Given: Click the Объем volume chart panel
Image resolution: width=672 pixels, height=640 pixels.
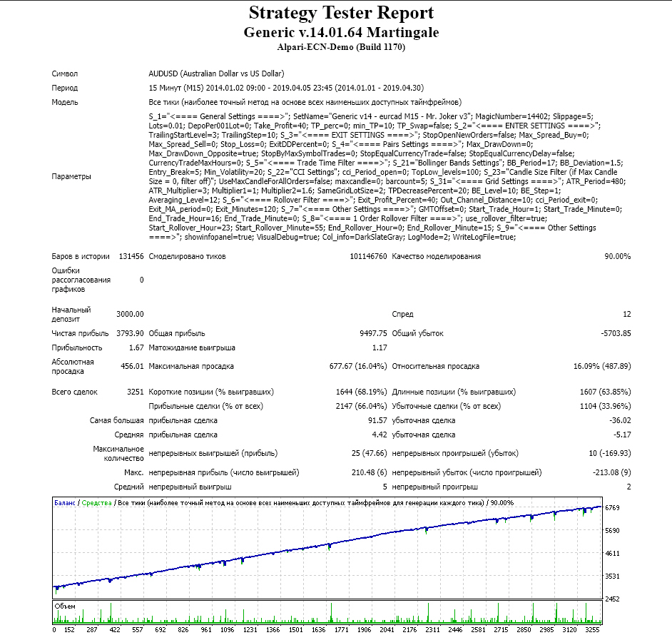Looking at the screenshot, I should (x=327, y=613).
